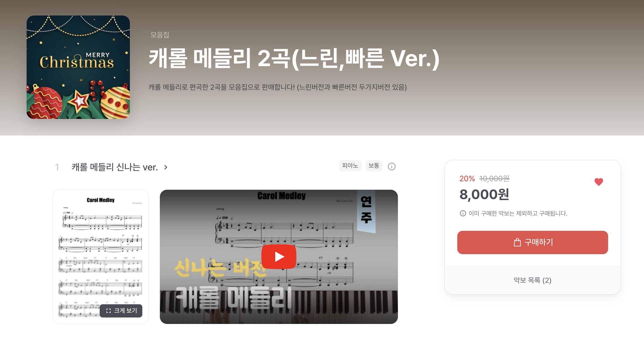This screenshot has width=644, height=349.
Task: Open the Carol Medley sheet music preview
Action: coord(101,257)
